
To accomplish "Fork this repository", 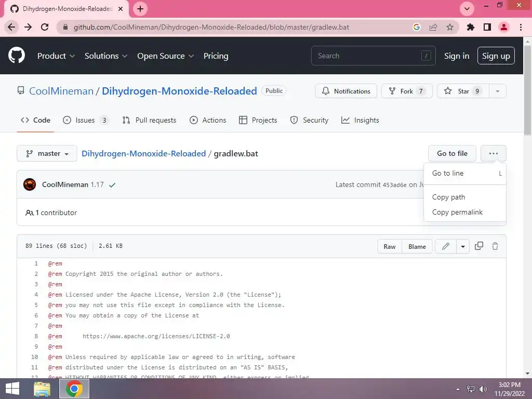I will 407,91.
